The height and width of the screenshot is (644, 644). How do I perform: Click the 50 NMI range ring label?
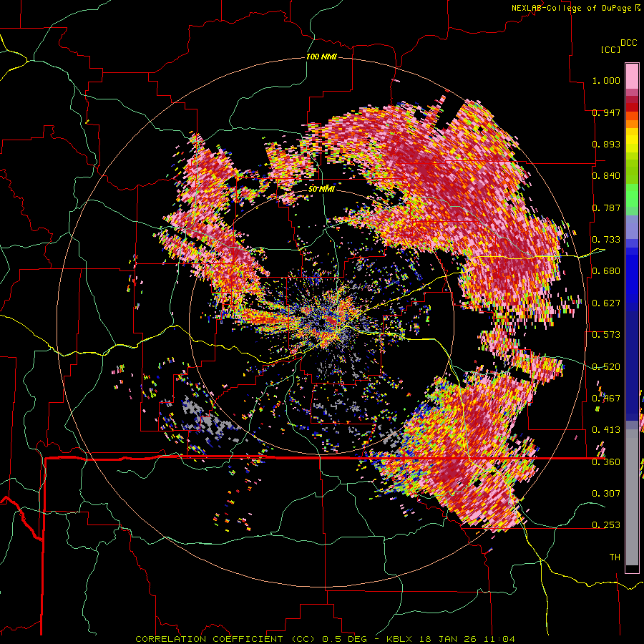pos(321,189)
